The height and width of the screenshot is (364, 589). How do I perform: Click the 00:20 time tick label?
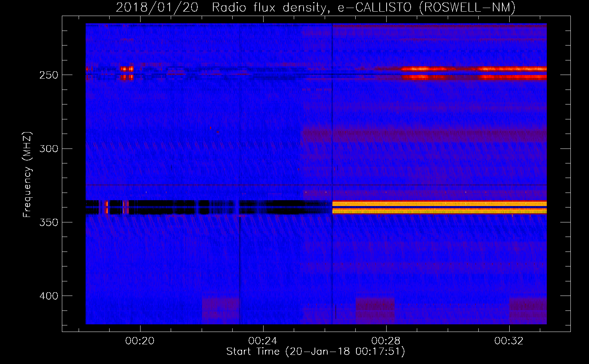(x=140, y=341)
